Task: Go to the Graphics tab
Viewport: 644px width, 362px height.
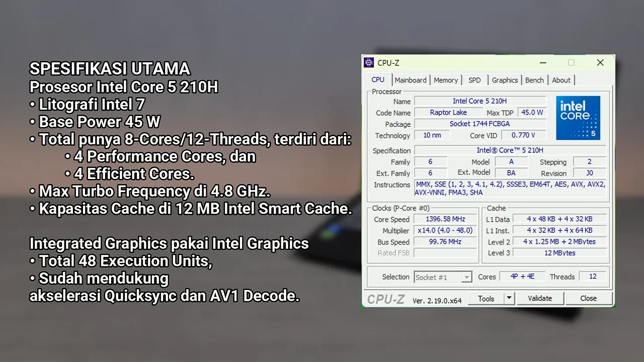Action: click(x=505, y=80)
